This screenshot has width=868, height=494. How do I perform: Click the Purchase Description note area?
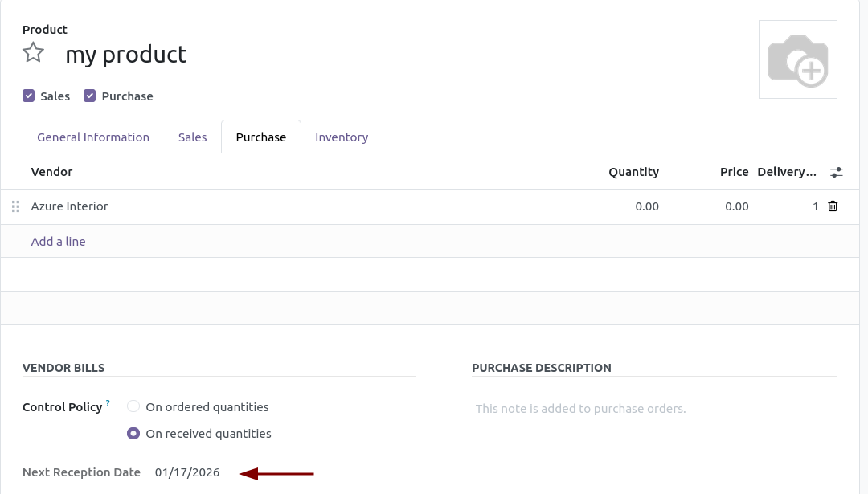580,408
